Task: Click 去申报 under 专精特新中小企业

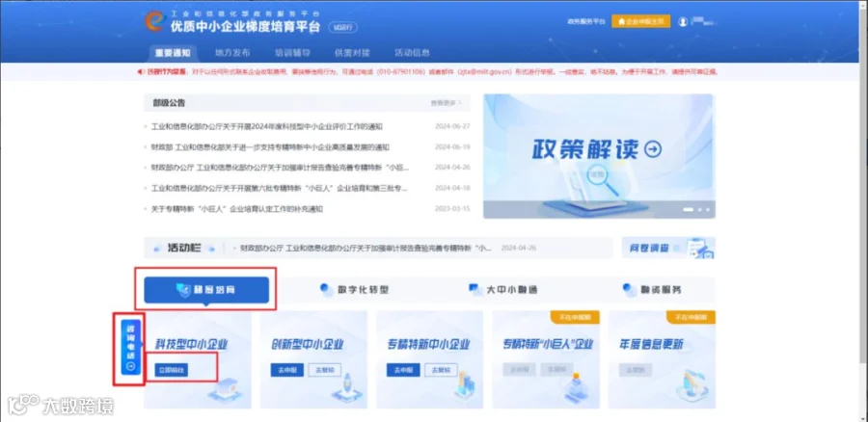Action: pyautogui.click(x=403, y=370)
